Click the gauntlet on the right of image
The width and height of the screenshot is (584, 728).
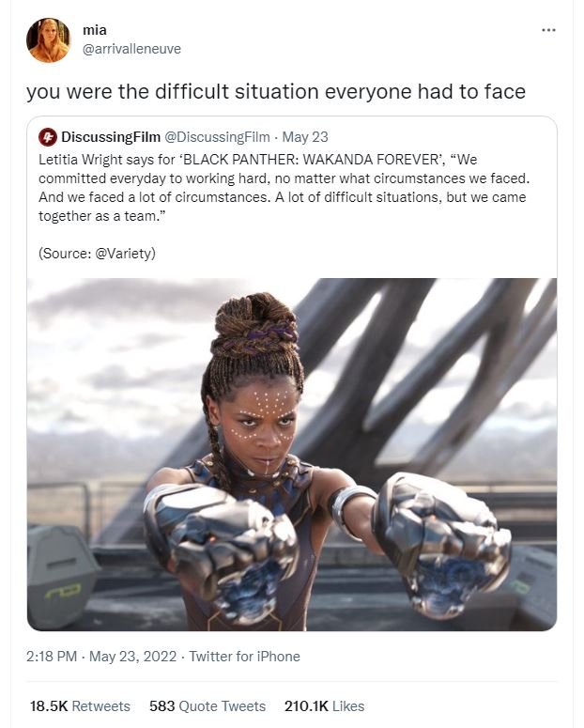coord(441,543)
